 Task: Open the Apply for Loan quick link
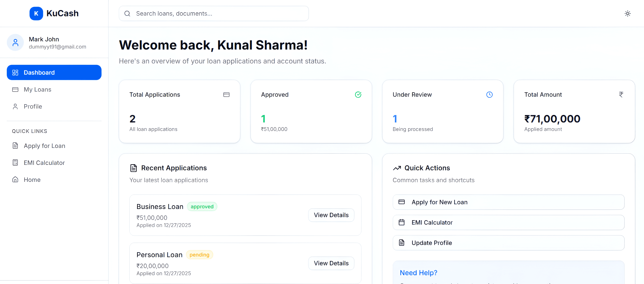pos(44,146)
